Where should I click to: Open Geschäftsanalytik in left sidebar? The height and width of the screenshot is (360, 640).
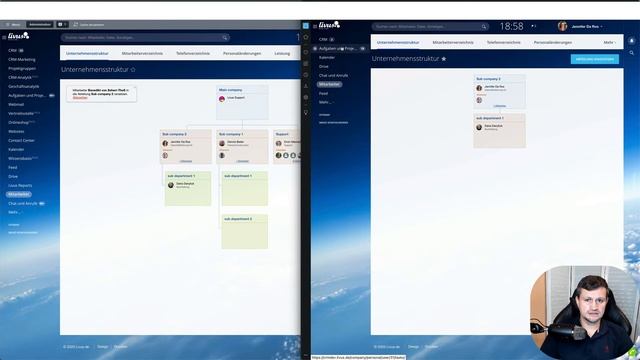[24, 87]
